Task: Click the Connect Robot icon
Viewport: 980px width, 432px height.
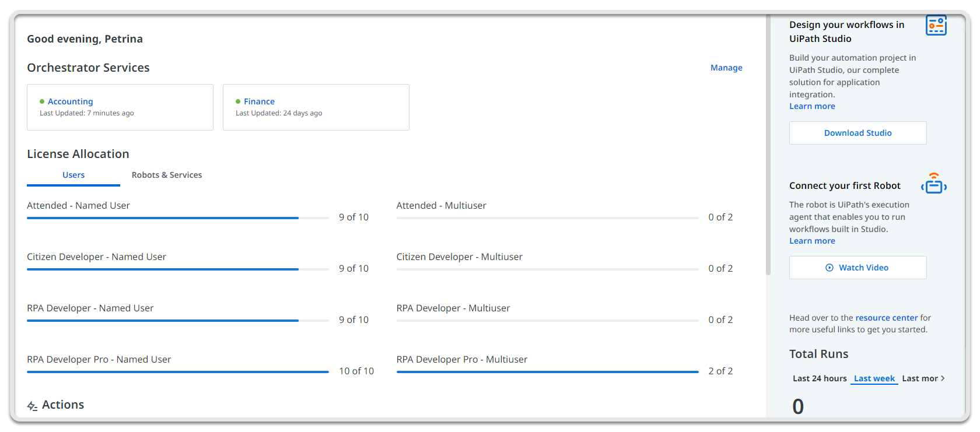Action: click(x=934, y=183)
